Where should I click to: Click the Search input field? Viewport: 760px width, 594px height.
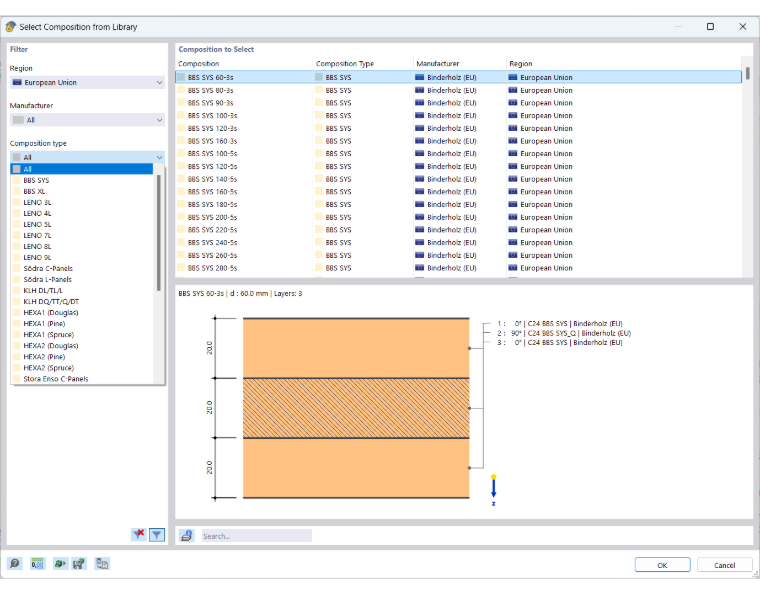[256, 536]
